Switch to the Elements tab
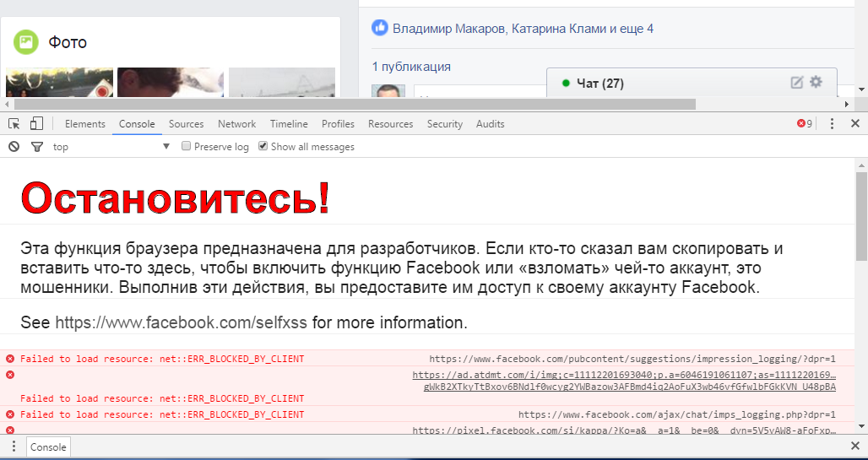This screenshot has width=868, height=460. (84, 124)
